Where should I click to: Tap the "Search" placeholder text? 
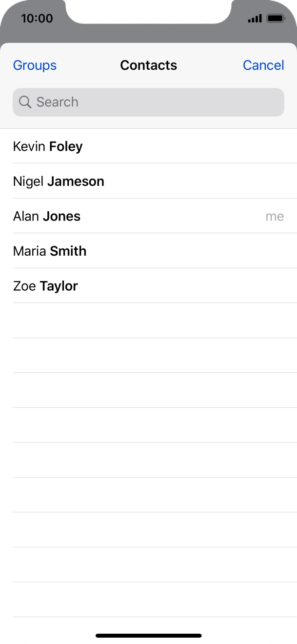(x=58, y=102)
